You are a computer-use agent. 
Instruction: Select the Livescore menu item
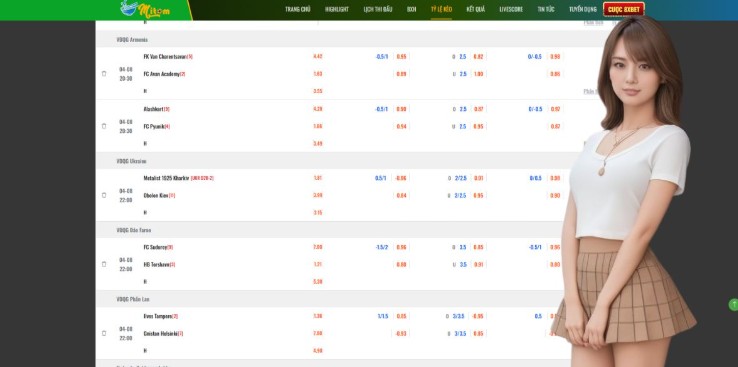pyautogui.click(x=511, y=9)
